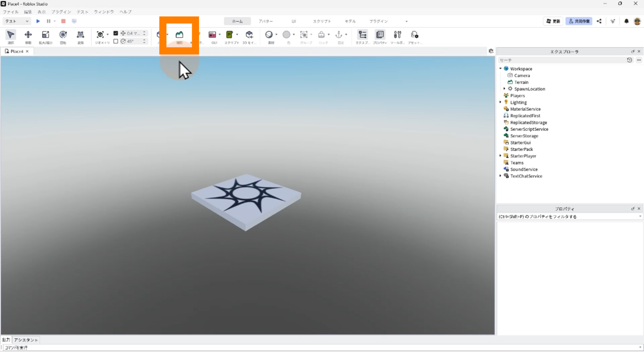This screenshot has height=362, width=644.
Task: Choose the Rotate tool
Action: tap(63, 35)
